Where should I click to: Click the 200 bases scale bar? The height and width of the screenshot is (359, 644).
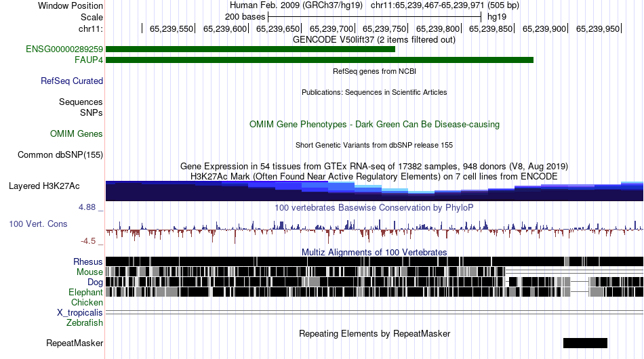(x=375, y=17)
